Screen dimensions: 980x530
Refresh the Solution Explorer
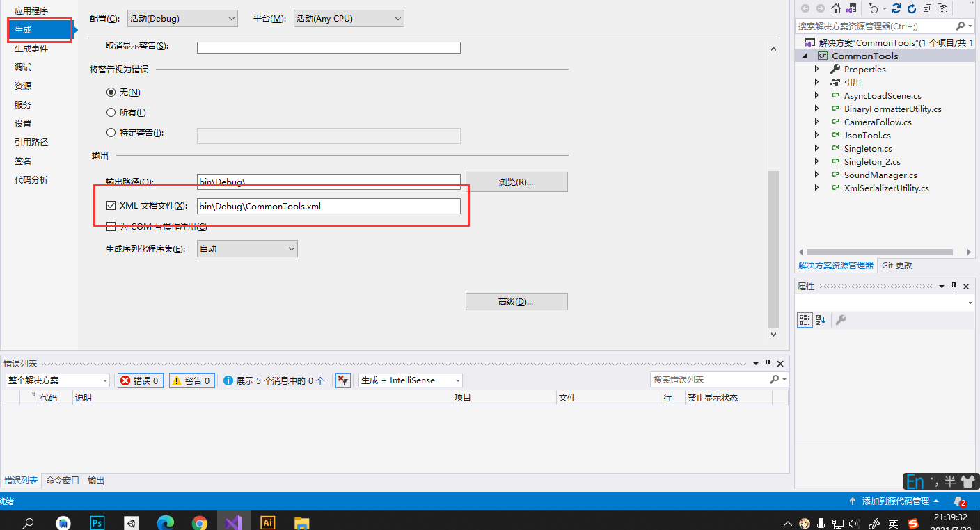tap(912, 8)
